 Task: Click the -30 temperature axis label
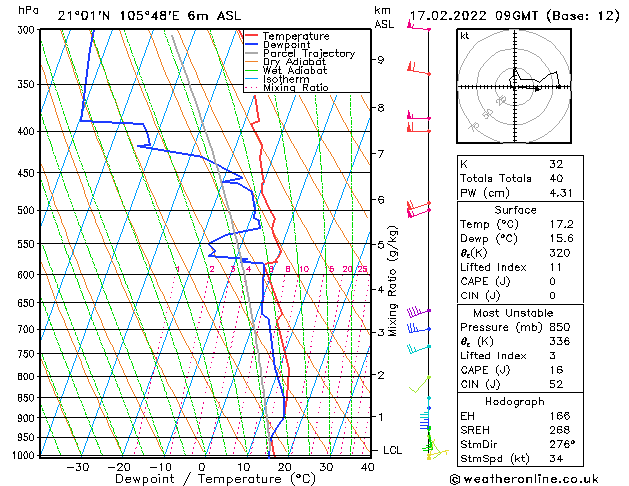(x=77, y=467)
